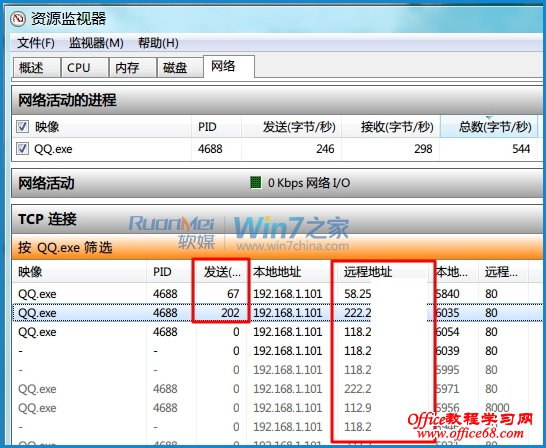
Task: Toggle the 映像 select-all checkbox
Action: [x=22, y=127]
